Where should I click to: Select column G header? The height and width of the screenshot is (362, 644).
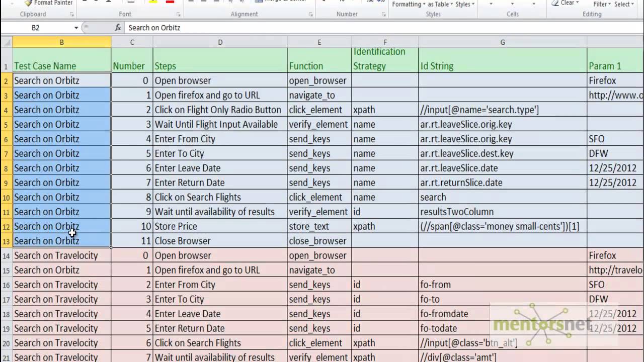[503, 42]
